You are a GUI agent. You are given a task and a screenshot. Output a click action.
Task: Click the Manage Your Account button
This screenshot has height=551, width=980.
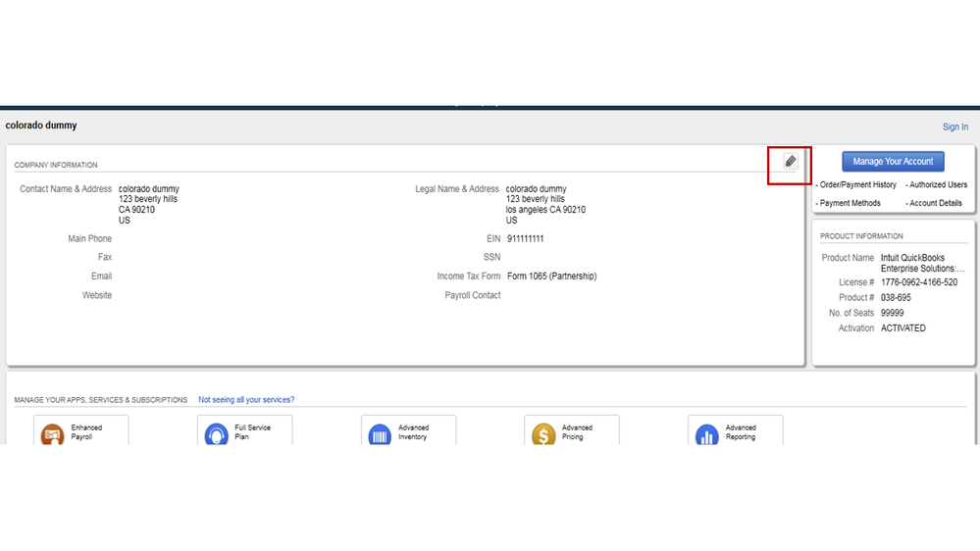point(893,161)
